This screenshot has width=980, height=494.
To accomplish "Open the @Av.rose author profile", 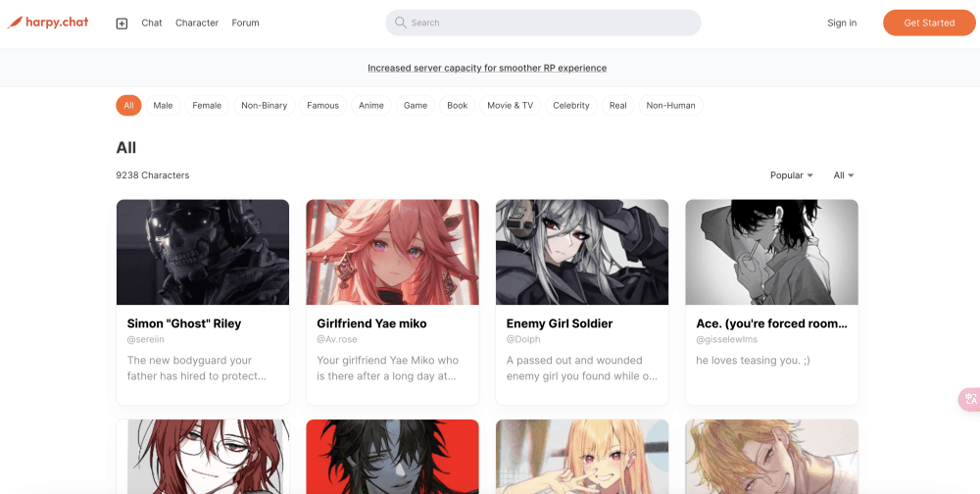I will pos(337,339).
